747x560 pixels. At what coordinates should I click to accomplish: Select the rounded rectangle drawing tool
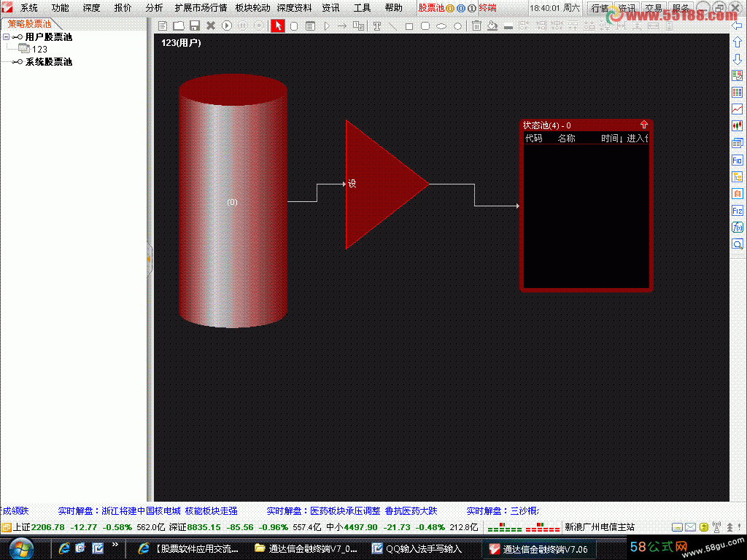point(425,26)
